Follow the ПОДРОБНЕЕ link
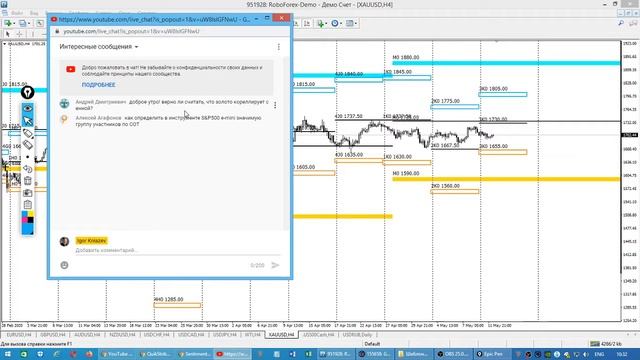The width and height of the screenshot is (640, 360). coord(98,85)
